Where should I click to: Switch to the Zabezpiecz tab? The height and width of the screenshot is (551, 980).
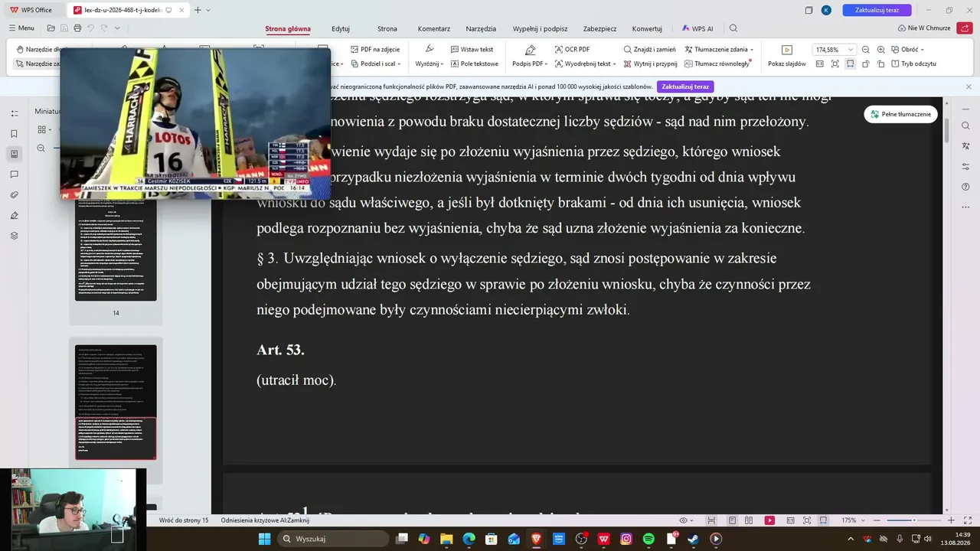coord(599,28)
